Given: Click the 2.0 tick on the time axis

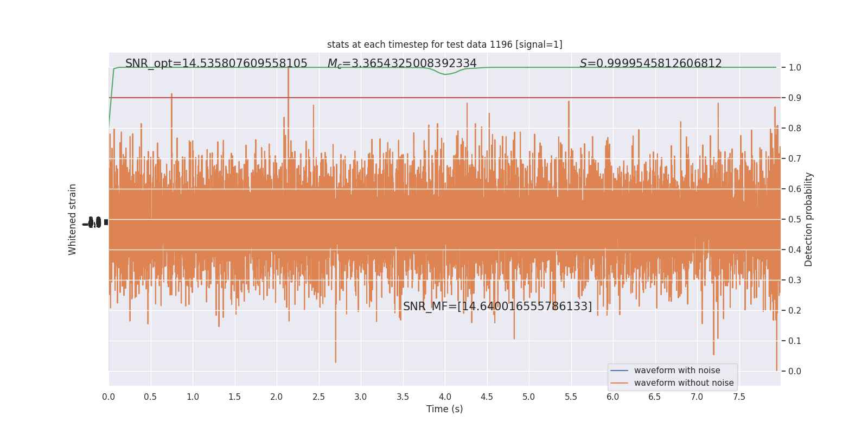Looking at the screenshot, I should coord(277,397).
